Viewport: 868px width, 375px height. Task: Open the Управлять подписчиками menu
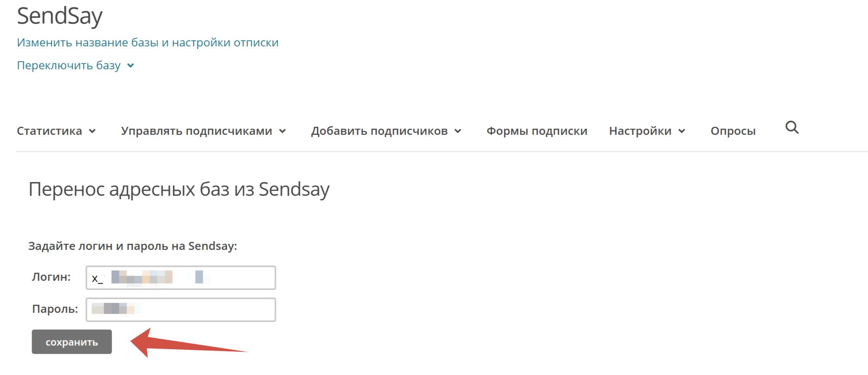click(196, 131)
